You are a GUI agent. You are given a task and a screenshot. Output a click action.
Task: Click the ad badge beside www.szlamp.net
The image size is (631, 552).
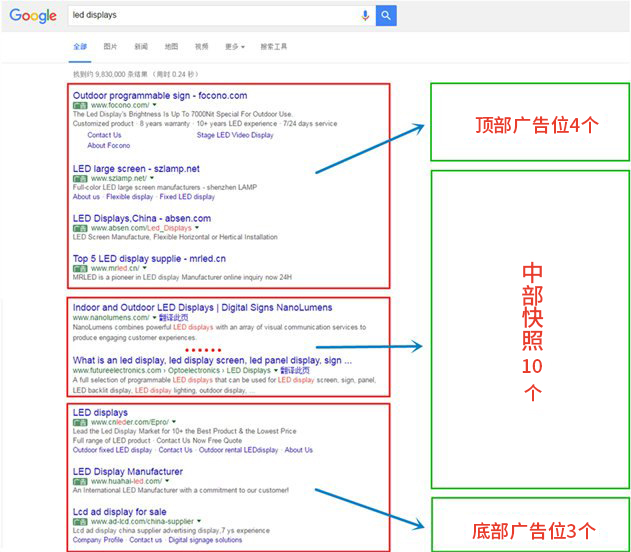click(x=80, y=179)
